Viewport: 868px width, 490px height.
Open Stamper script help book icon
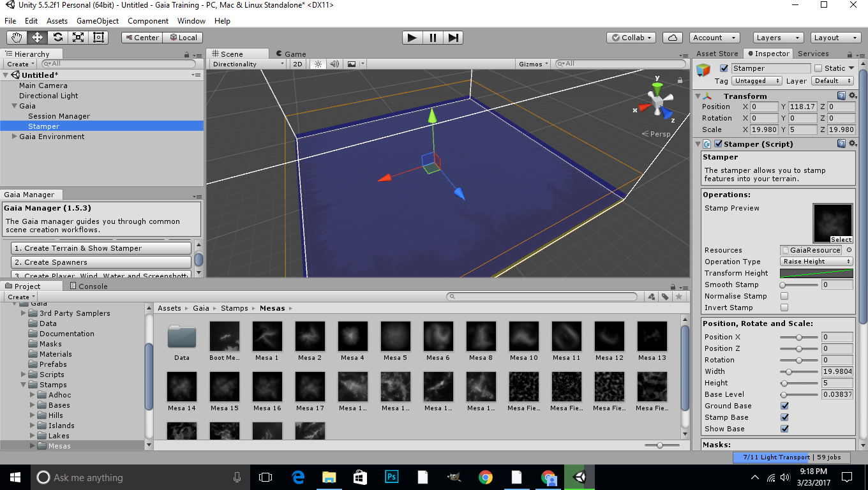coord(842,144)
